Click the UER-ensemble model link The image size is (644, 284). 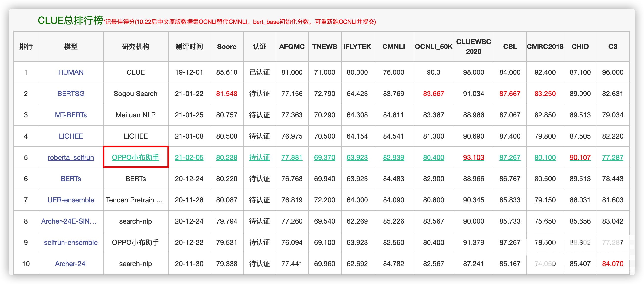tap(71, 200)
